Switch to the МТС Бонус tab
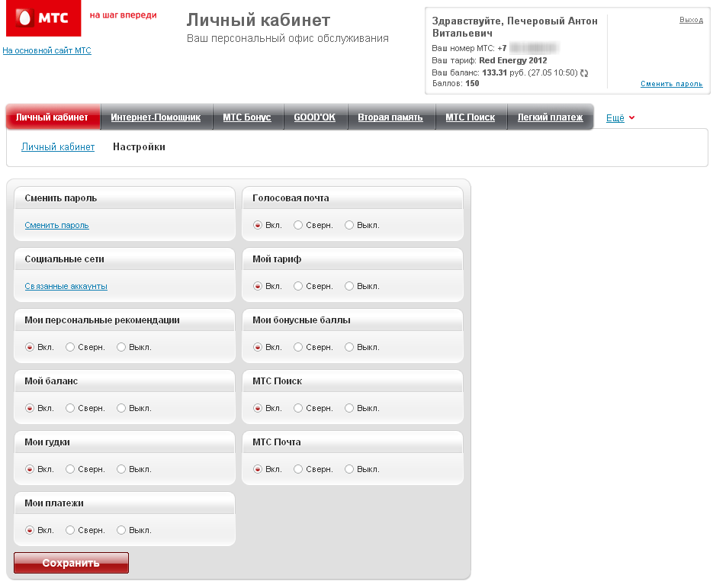The height and width of the screenshot is (588, 713). [x=246, y=117]
